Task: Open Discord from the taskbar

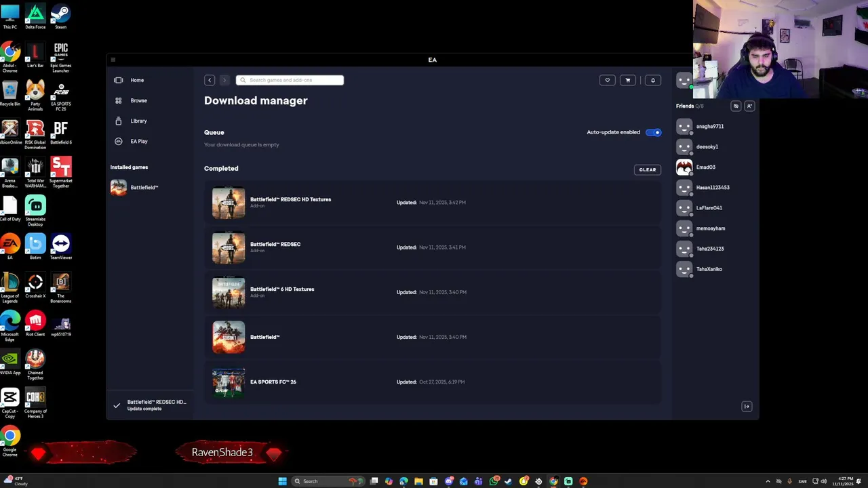Action: coord(449,481)
